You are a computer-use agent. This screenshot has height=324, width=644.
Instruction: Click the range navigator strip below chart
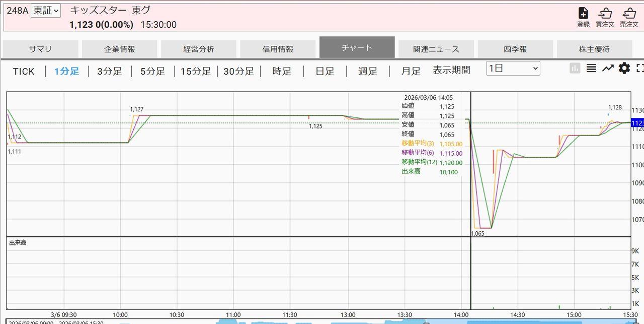point(322,321)
